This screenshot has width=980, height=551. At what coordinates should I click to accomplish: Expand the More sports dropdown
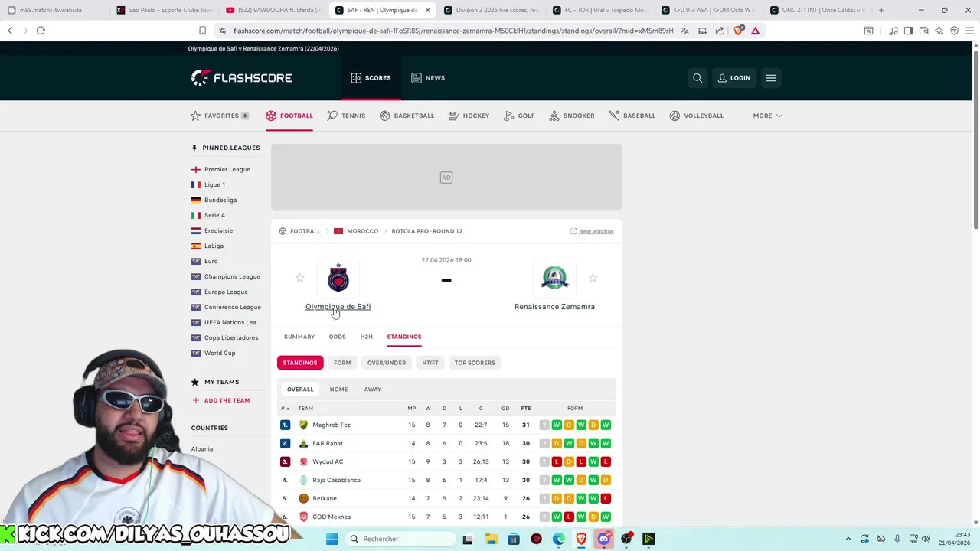click(767, 116)
